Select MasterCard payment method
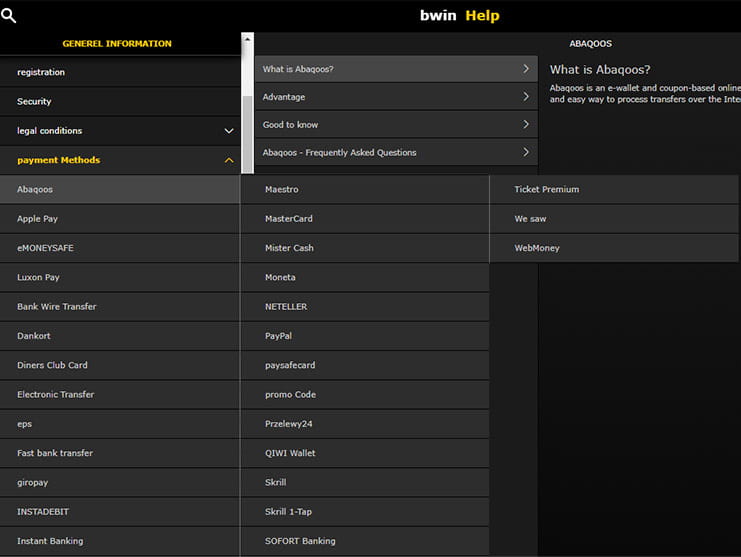This screenshot has width=741, height=557. [x=365, y=219]
